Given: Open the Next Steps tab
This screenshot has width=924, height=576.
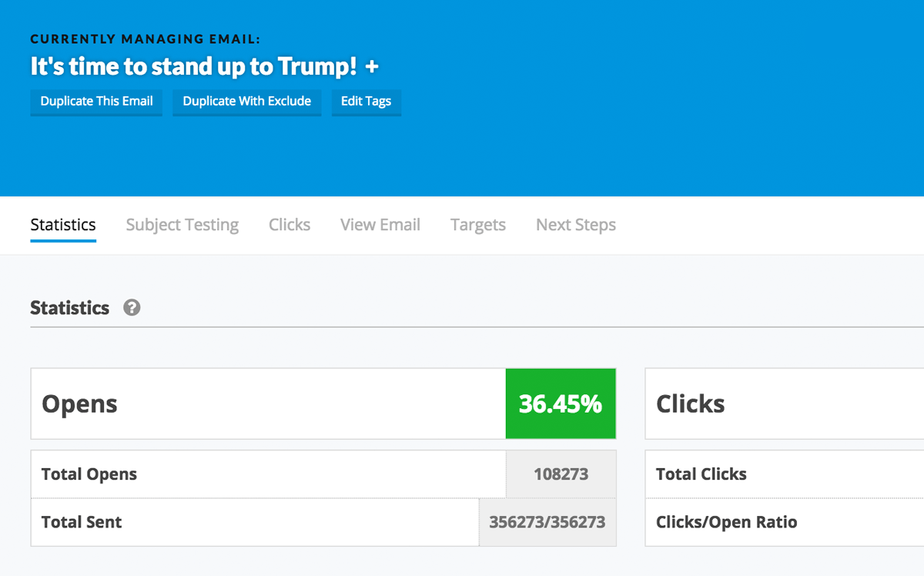Looking at the screenshot, I should tap(576, 225).
